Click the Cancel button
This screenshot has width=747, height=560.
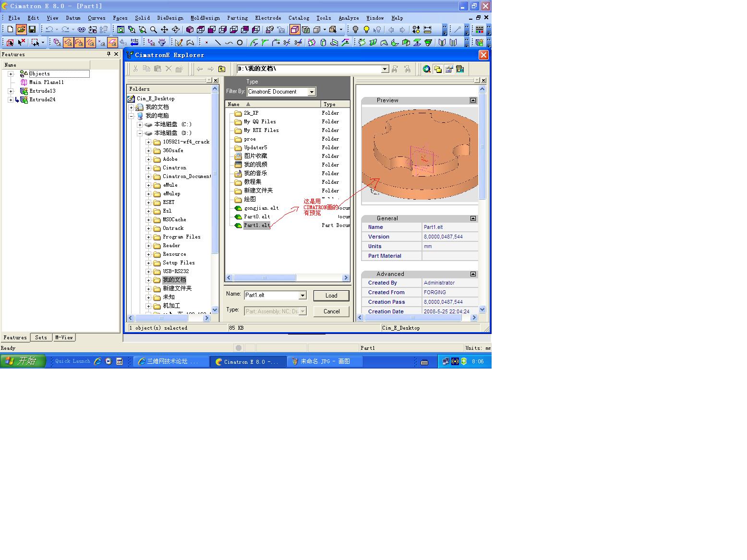331,311
